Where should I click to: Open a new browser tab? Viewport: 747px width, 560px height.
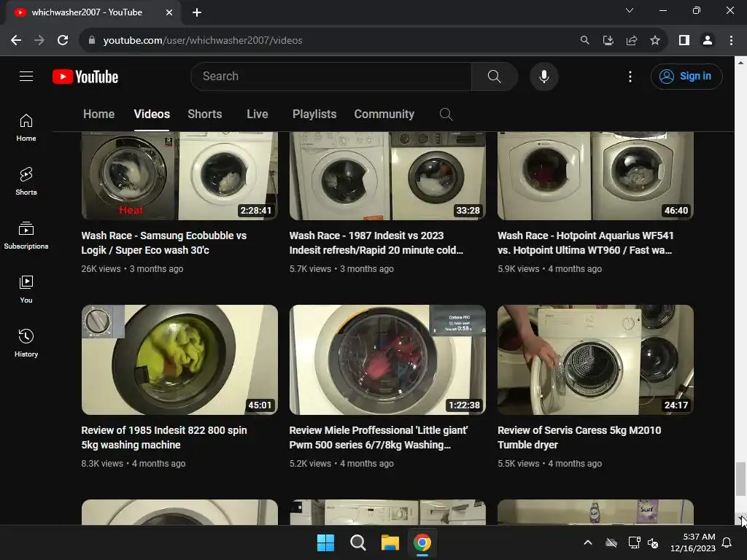point(197,12)
